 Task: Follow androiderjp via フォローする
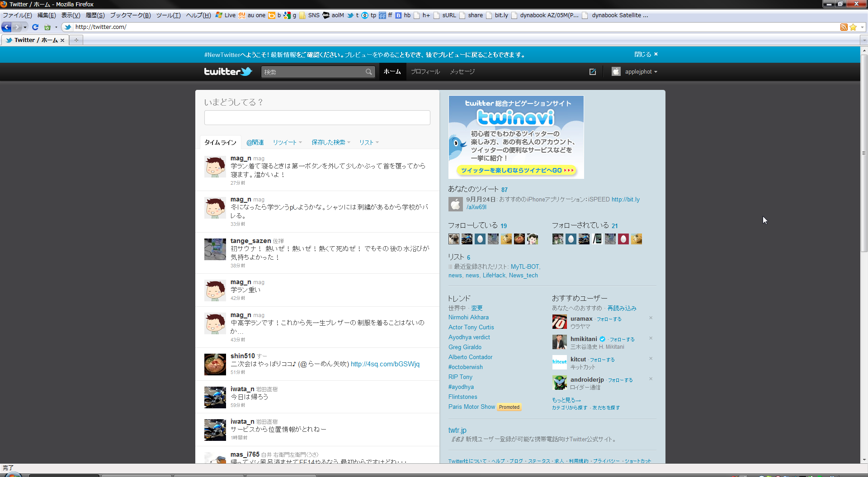pyautogui.click(x=620, y=380)
